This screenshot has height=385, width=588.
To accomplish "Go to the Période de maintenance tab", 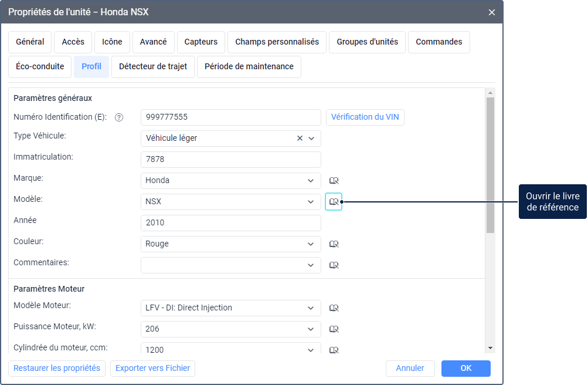I will coord(249,66).
